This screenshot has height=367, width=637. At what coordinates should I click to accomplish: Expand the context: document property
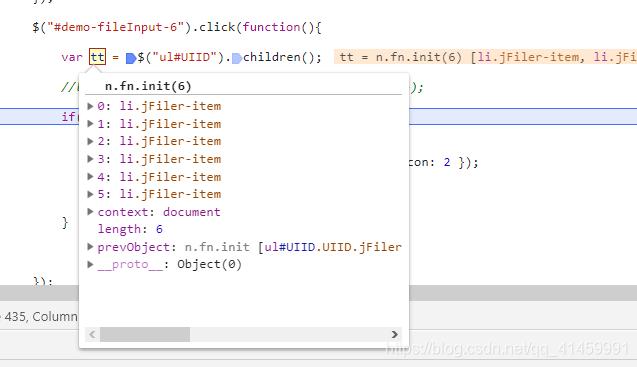90,211
